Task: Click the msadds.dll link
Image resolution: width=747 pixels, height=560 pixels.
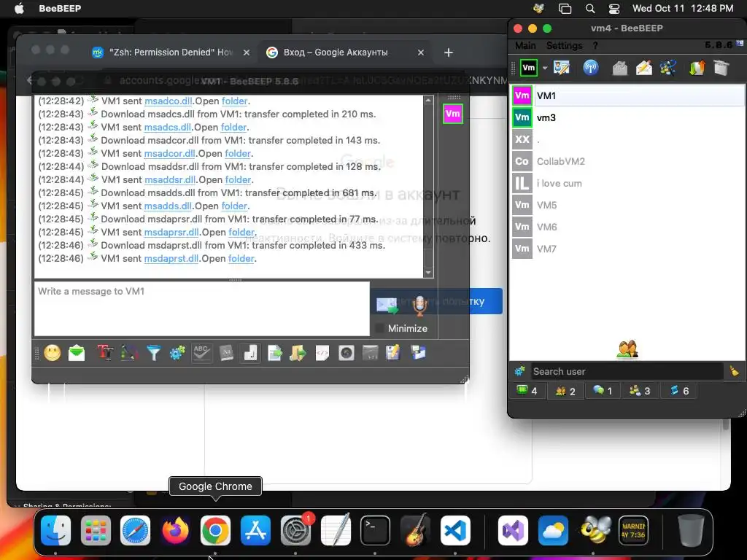Action: (x=169, y=206)
